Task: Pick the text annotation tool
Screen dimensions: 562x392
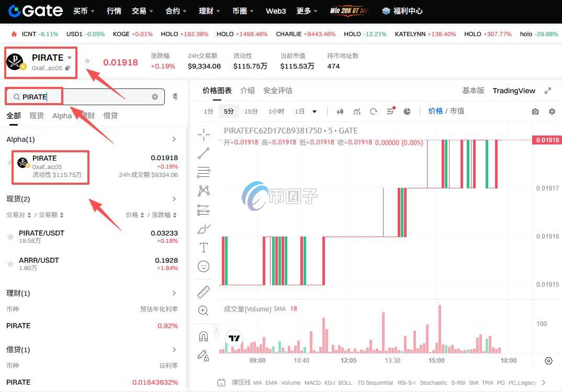Action: [204, 248]
